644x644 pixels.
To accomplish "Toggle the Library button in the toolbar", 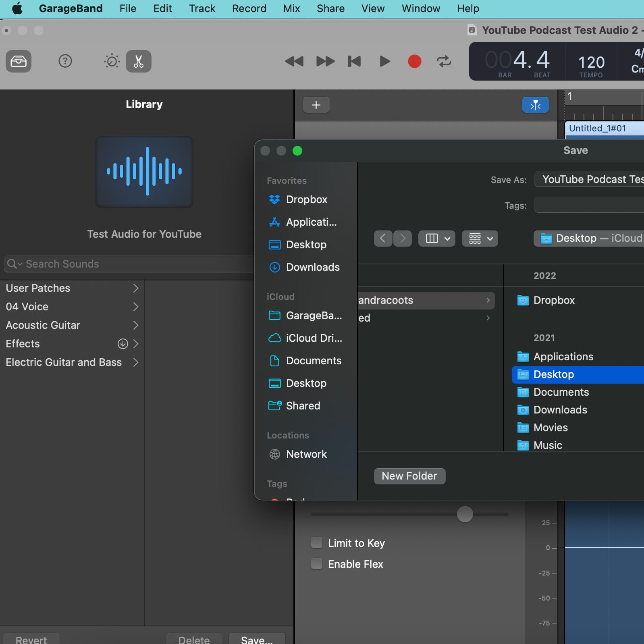I will pos(19,61).
